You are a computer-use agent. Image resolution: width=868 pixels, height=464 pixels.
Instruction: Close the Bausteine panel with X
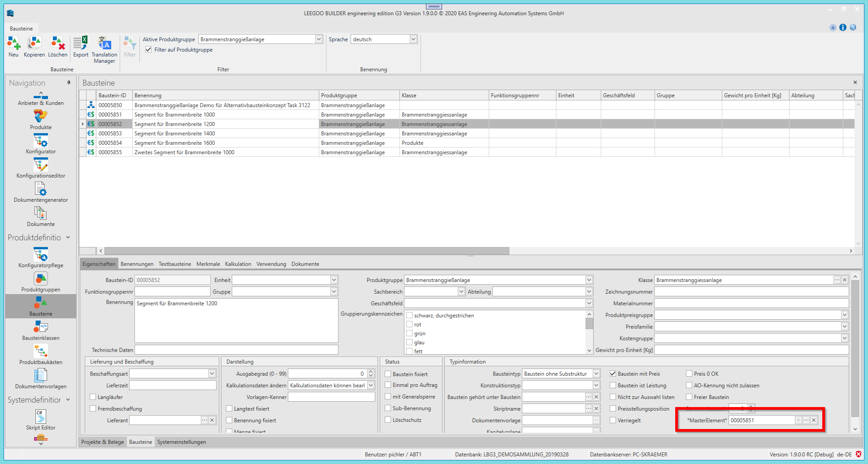click(x=855, y=82)
